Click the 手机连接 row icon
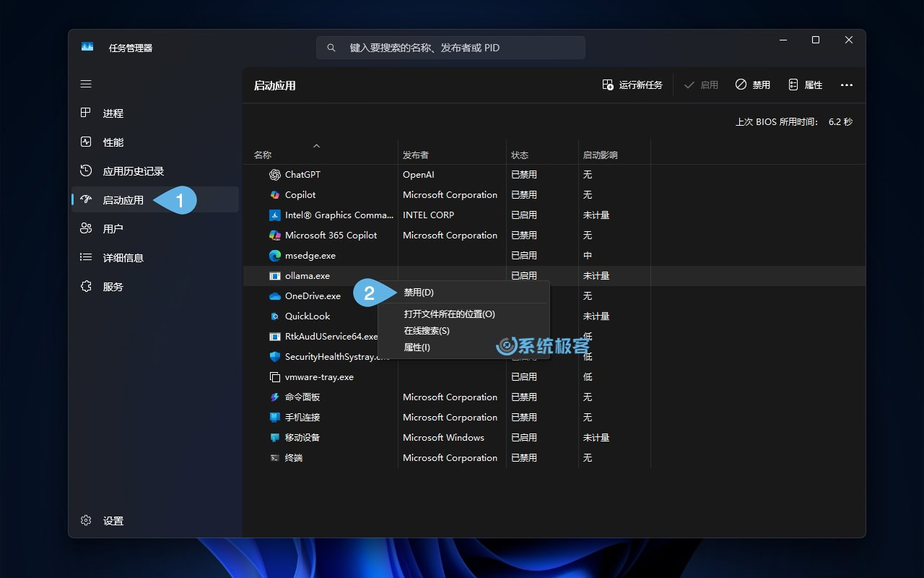The image size is (924, 578). click(274, 418)
